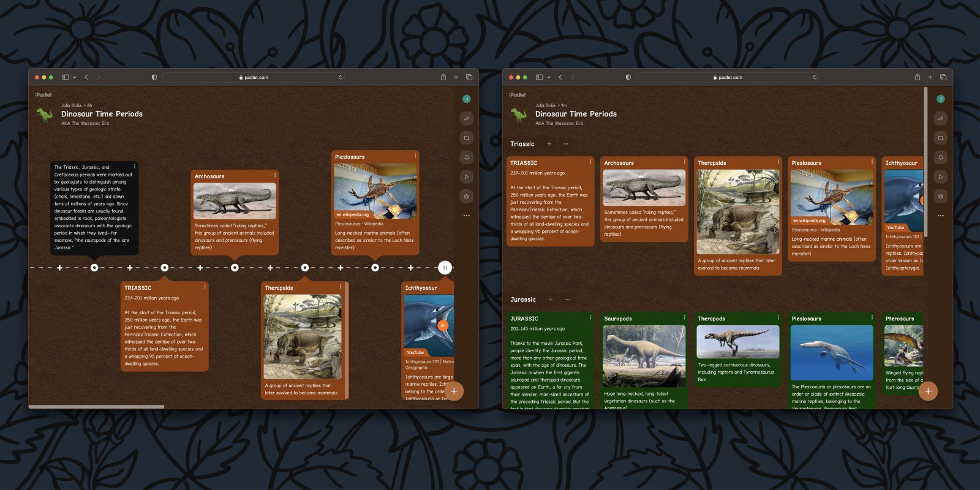Click address bar in sections window

click(x=728, y=77)
